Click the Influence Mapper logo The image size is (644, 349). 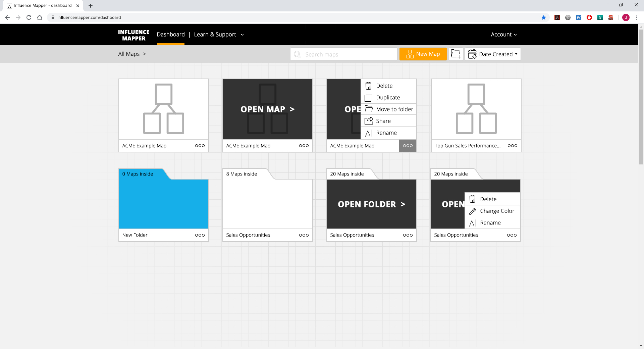click(133, 35)
